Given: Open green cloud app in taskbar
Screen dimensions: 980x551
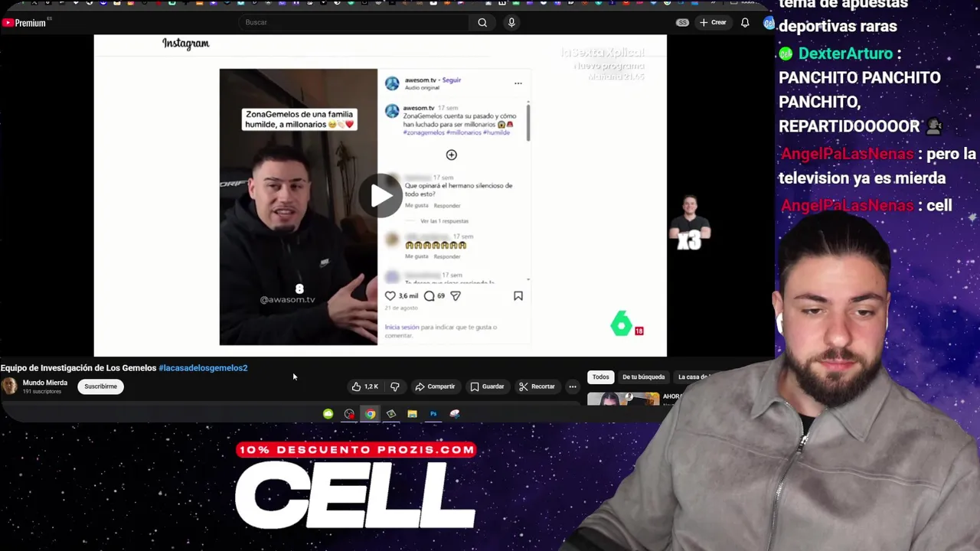Looking at the screenshot, I should pyautogui.click(x=328, y=414).
